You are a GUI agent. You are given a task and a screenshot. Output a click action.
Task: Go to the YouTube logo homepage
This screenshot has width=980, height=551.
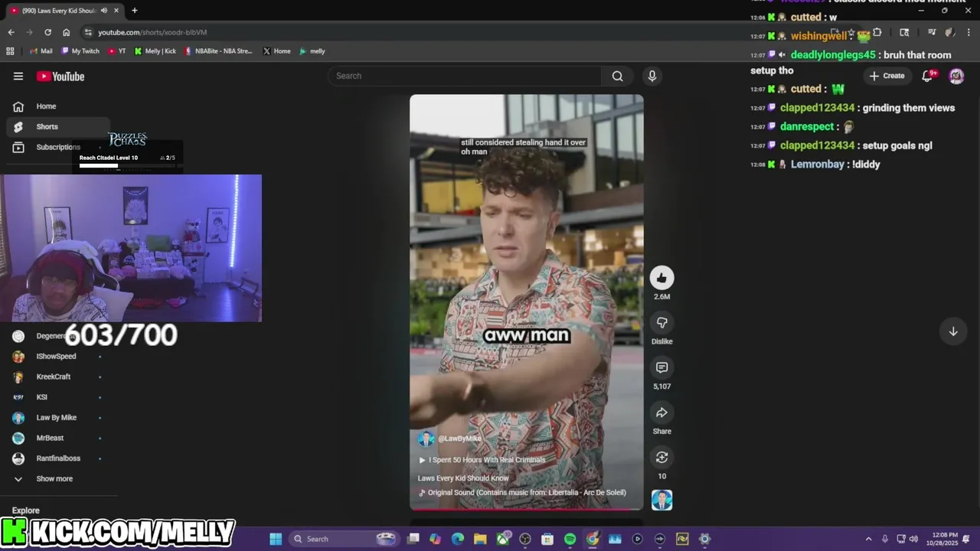[x=60, y=76]
